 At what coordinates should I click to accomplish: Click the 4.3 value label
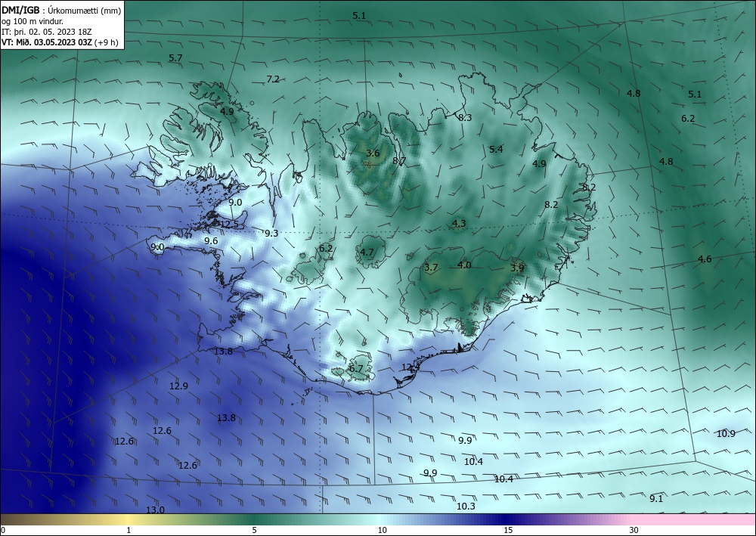point(459,224)
